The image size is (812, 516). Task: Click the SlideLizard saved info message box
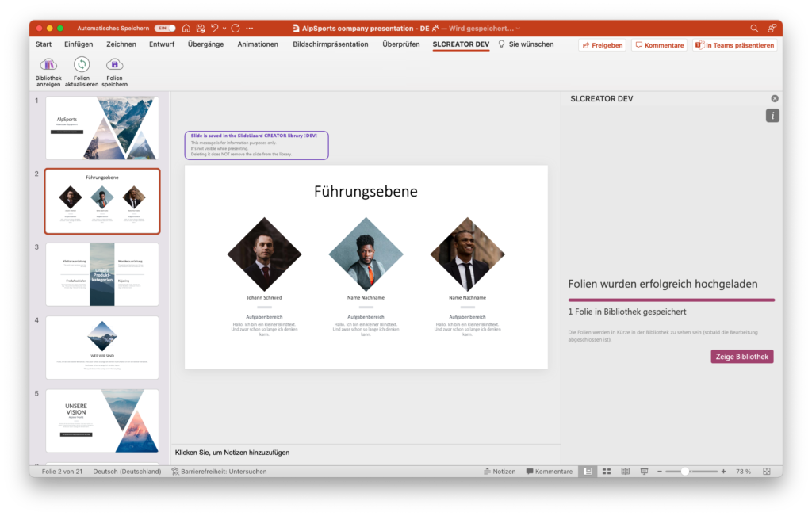coord(257,145)
